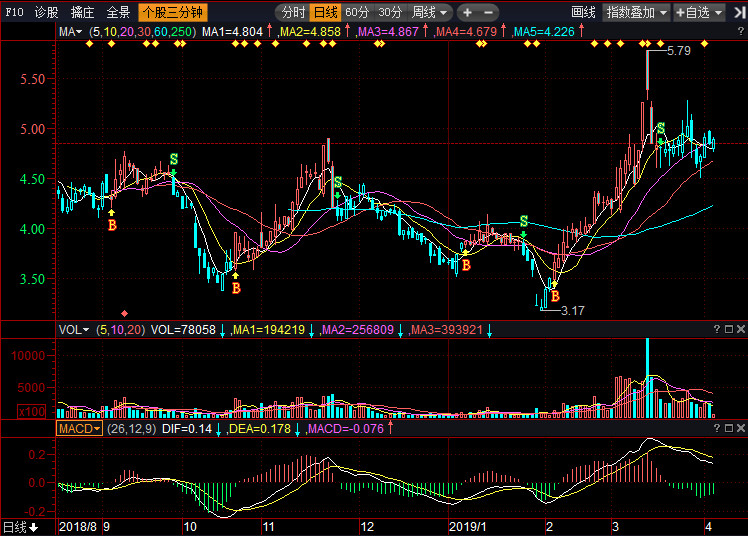This screenshot has width=748, height=536.
Task: Click S sell signal in late January
Action: point(524,221)
